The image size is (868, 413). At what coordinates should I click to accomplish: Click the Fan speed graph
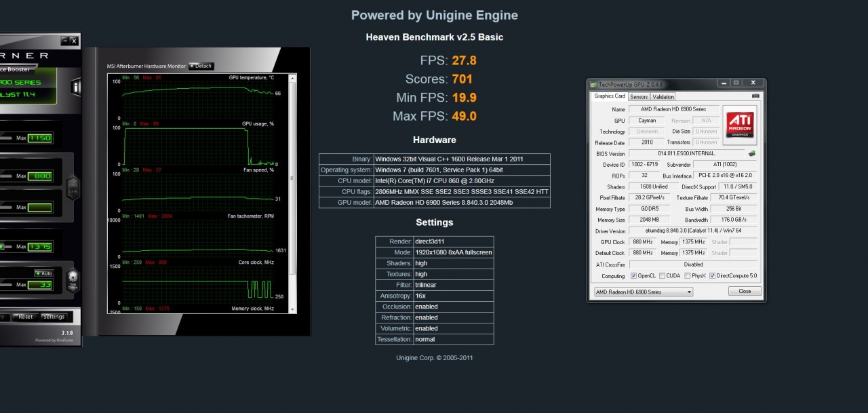click(197, 192)
